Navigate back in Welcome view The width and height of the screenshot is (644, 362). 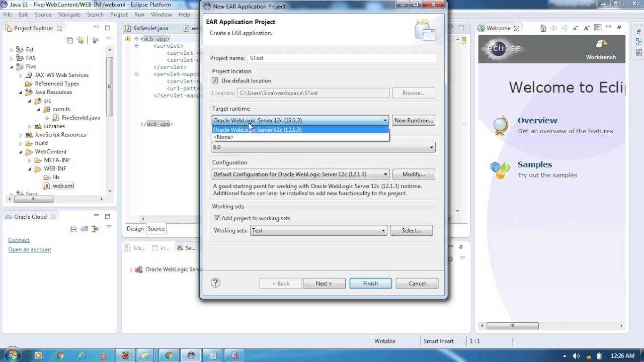pos(554,28)
